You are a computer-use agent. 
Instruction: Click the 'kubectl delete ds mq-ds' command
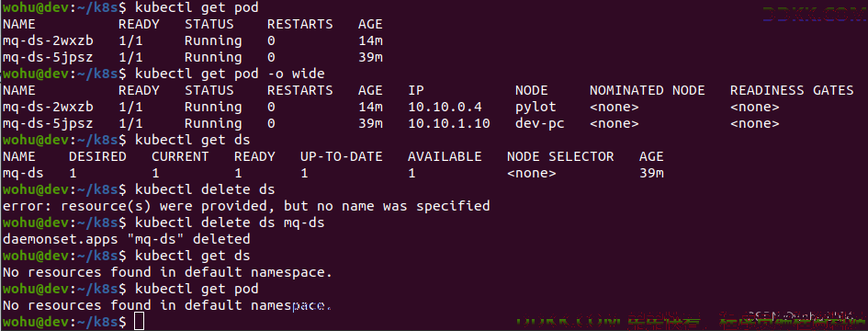tap(230, 223)
